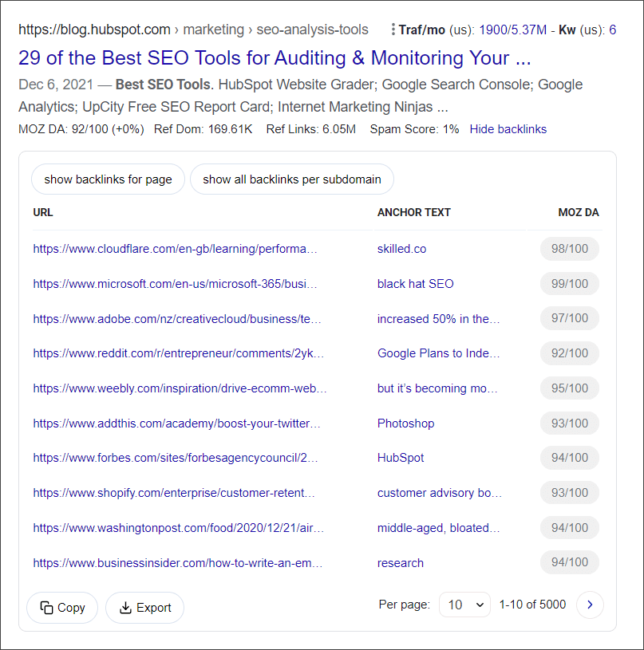Click the 98/100 badge in cloudflare row
644x650 pixels.
pyautogui.click(x=570, y=249)
